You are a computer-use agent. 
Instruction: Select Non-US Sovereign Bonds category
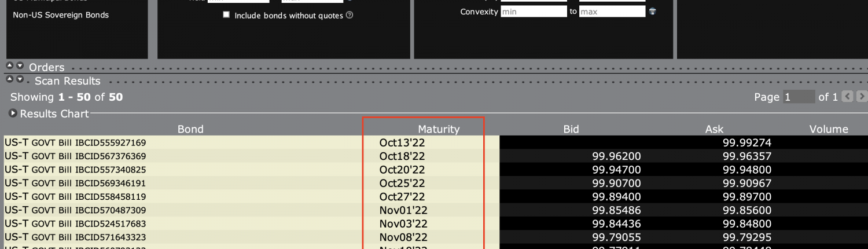(61, 15)
